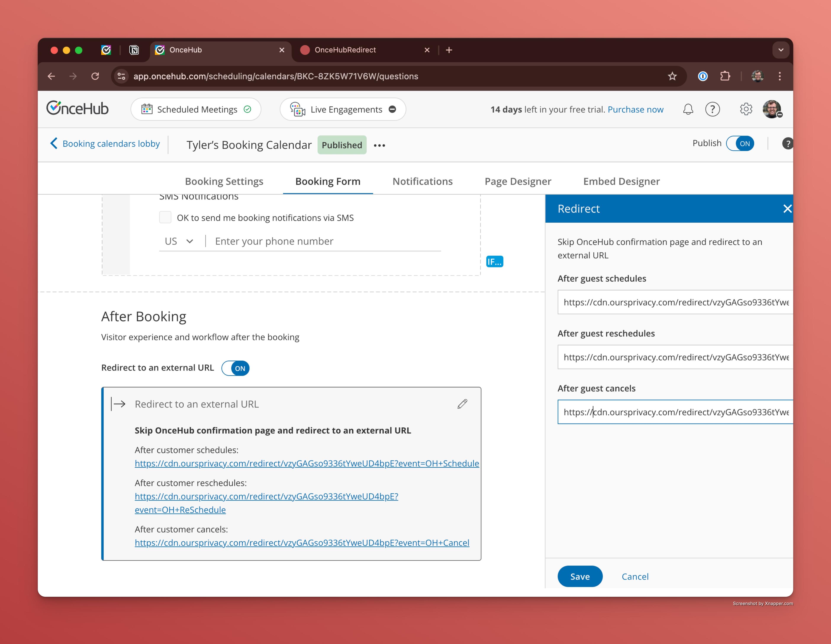Viewport: 831px width, 644px height.
Task: Click the After guest schedules URL field
Action: 675,302
